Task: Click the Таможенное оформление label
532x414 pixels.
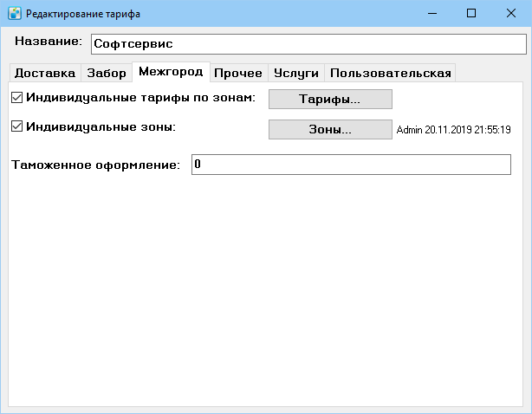Action: [95, 165]
